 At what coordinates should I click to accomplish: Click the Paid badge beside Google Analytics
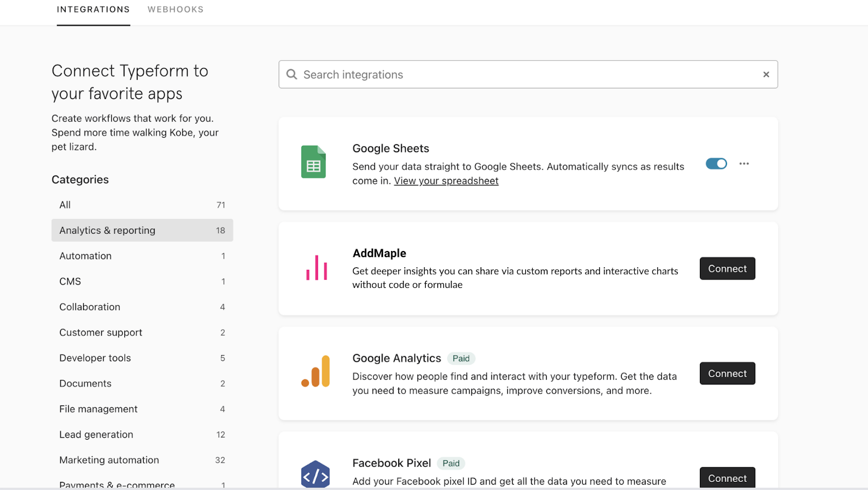click(461, 358)
